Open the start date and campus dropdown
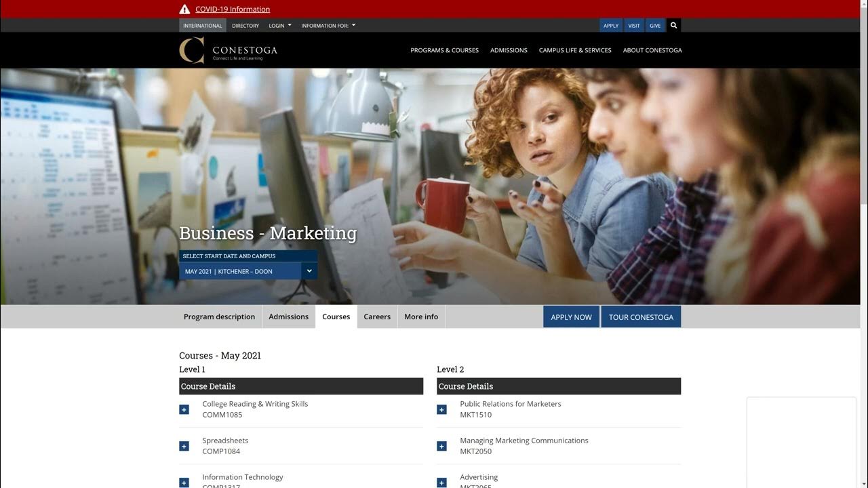This screenshot has height=488, width=868. click(x=248, y=271)
